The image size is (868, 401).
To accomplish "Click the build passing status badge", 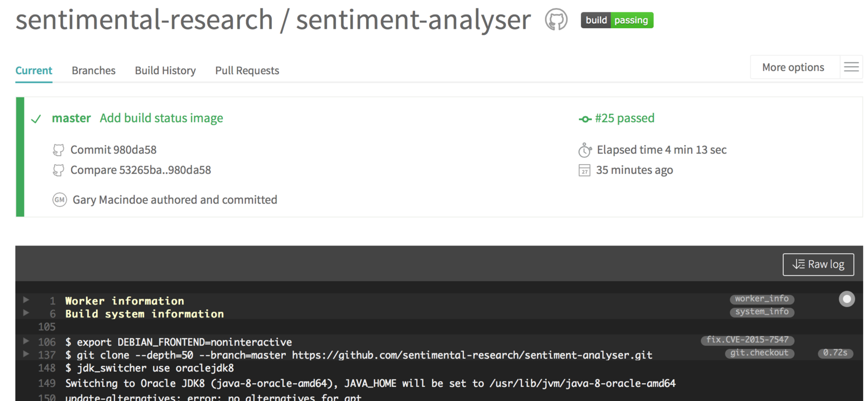I will pos(617,20).
